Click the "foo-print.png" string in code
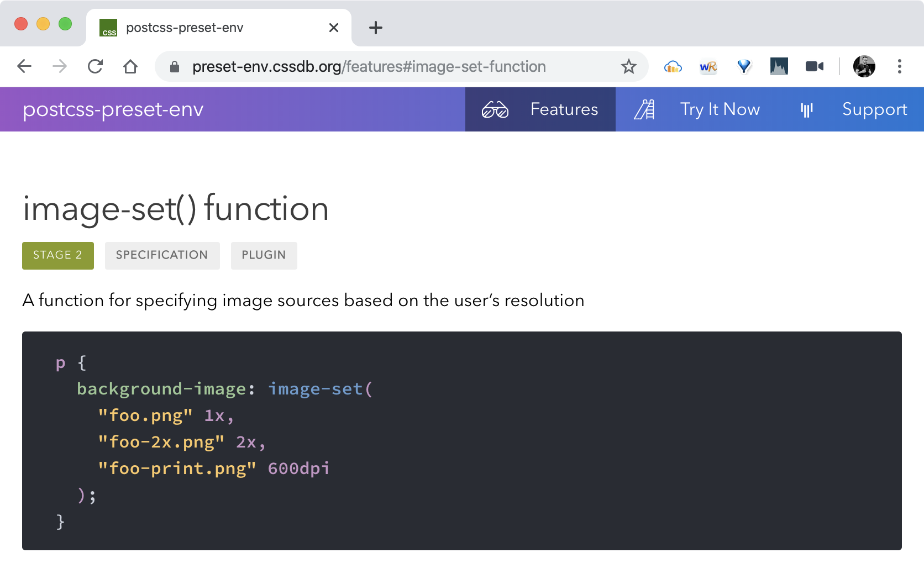The width and height of the screenshot is (924, 579). pos(177,469)
